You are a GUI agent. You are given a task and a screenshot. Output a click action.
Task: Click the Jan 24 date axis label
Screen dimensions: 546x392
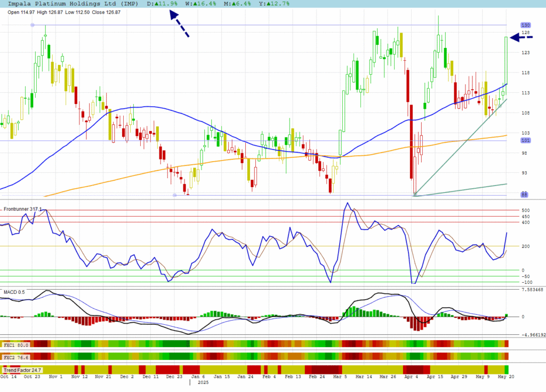[x=245, y=377]
